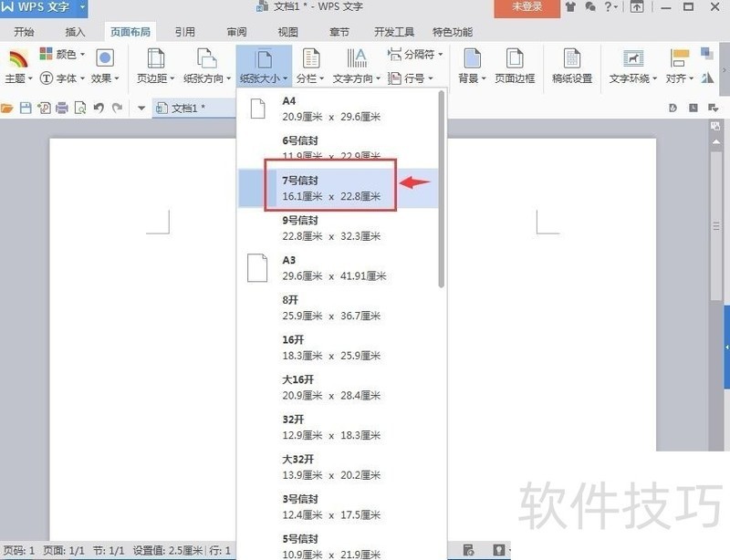The image size is (730, 560).
Task: Click the skin shirt icon
Action: tap(570, 7)
